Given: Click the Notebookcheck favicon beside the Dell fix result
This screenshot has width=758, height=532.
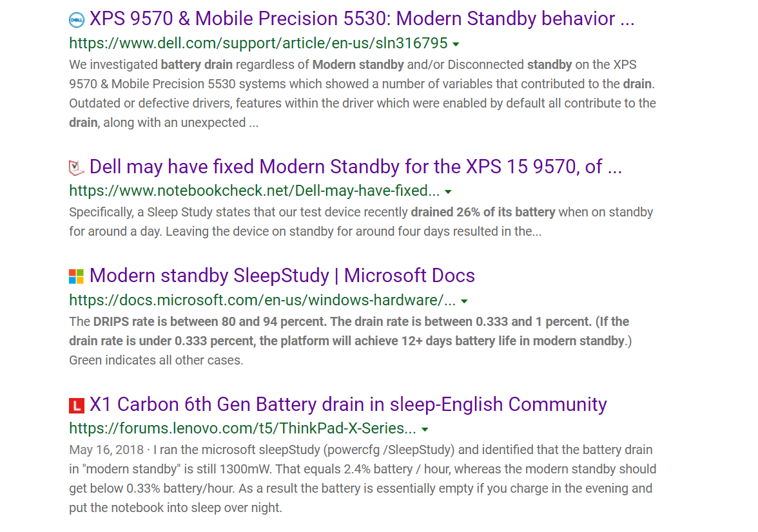Looking at the screenshot, I should click(76, 167).
